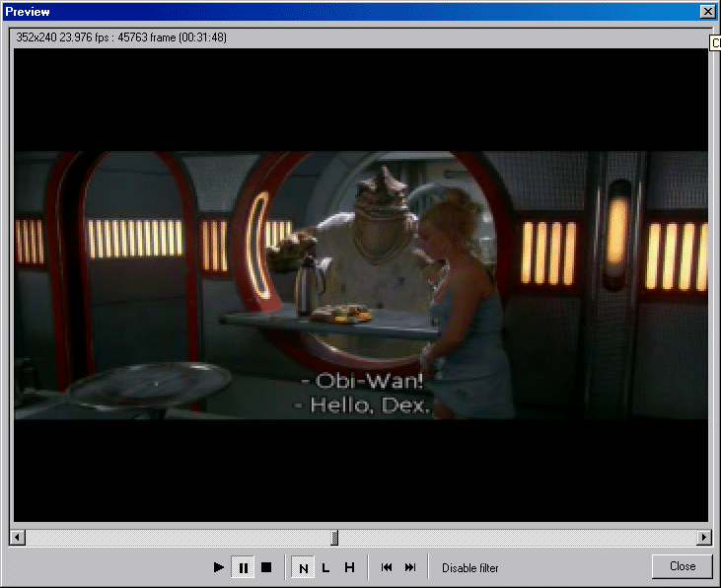Click the seek bar slider thumb
This screenshot has height=588, width=721.
coord(334,537)
